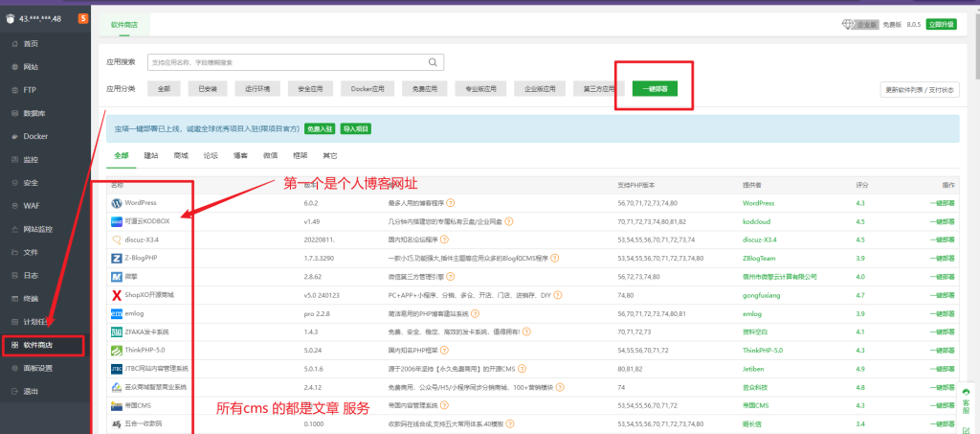Screen dimensions: 980x434
Task: Click help icon beside WordPress description
Action: [x=451, y=203]
